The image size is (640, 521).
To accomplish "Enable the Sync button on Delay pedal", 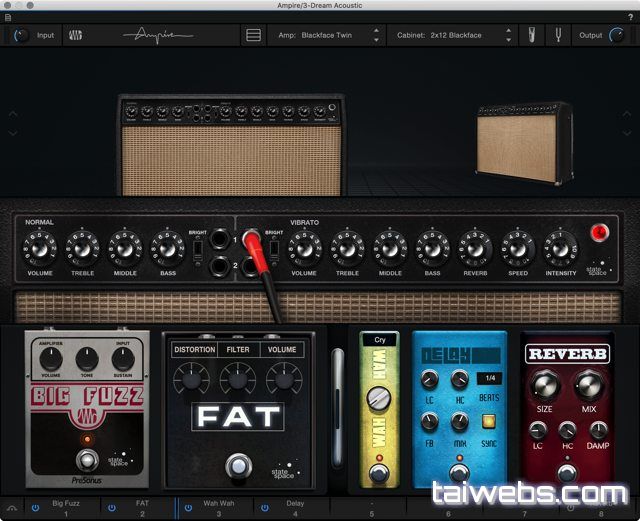I will tap(488, 421).
